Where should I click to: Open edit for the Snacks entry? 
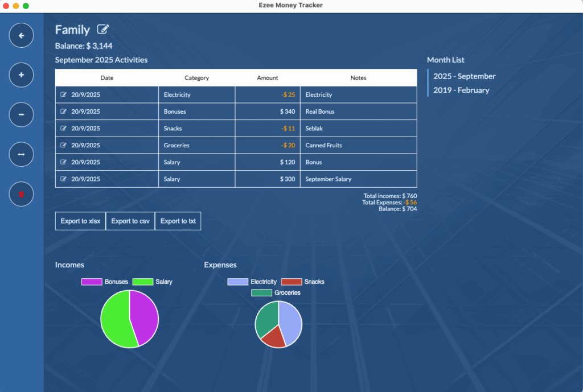coord(64,129)
